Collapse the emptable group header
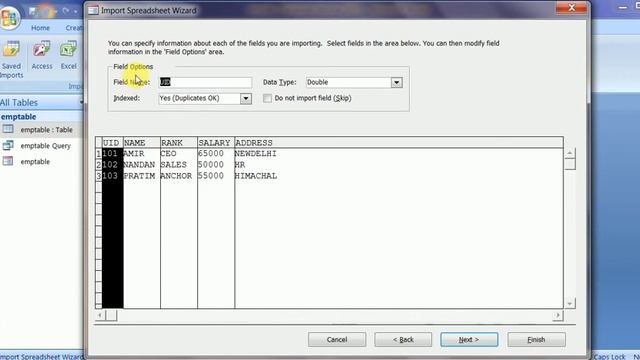Image resolution: width=640 pixels, height=360 pixels. 41,117
